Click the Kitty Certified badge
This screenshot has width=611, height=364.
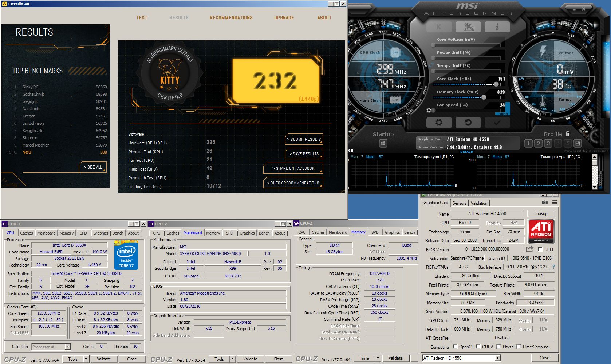point(170,74)
